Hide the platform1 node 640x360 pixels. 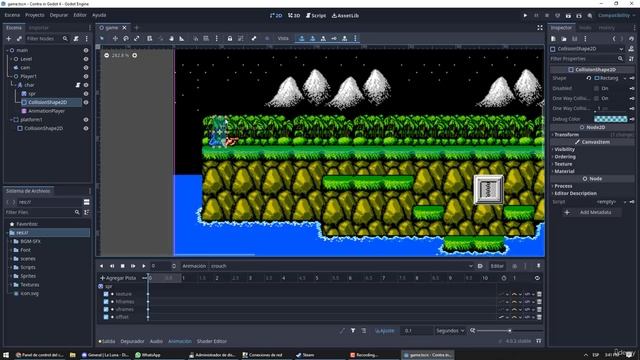86,120
